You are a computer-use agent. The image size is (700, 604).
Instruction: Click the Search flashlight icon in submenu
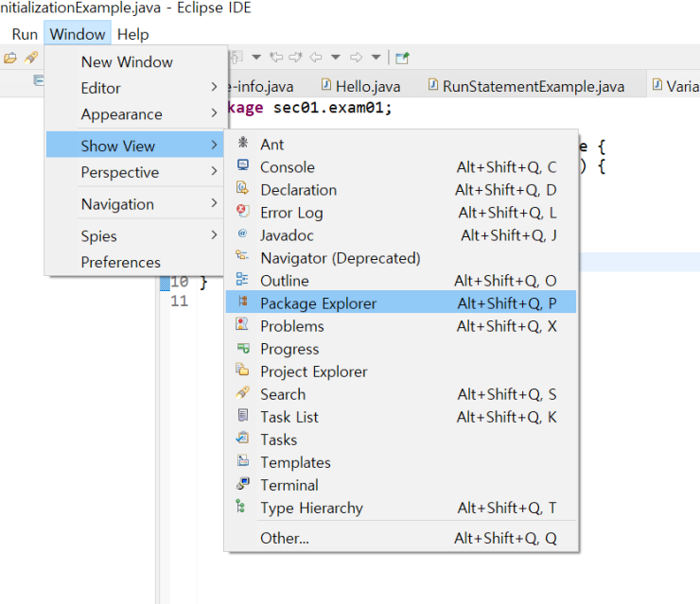pyautogui.click(x=242, y=392)
